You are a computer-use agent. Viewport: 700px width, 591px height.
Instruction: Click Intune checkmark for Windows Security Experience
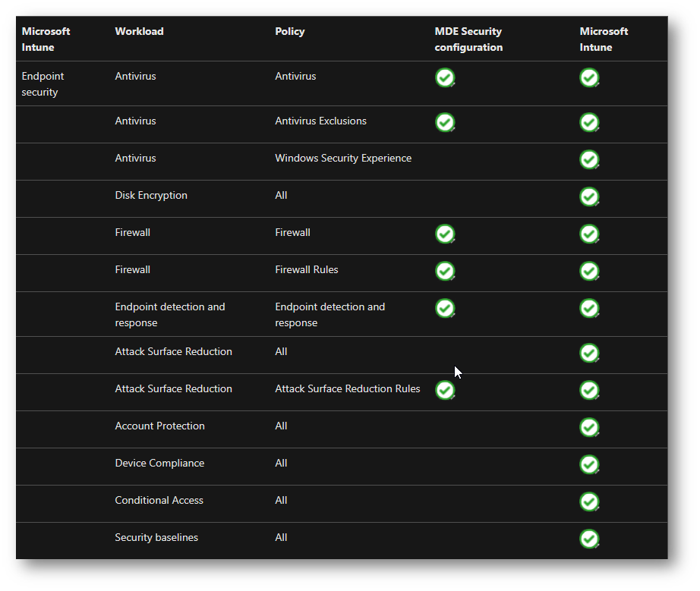589,159
